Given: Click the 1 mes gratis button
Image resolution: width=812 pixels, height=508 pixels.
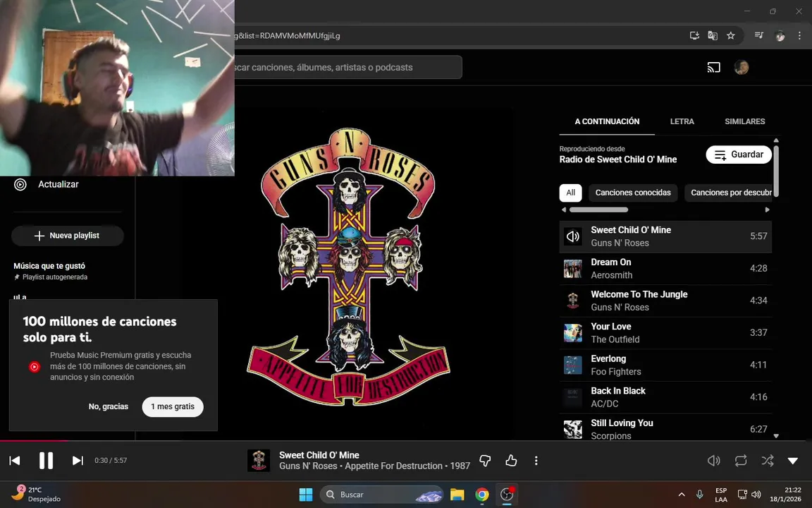Looking at the screenshot, I should point(173,406).
